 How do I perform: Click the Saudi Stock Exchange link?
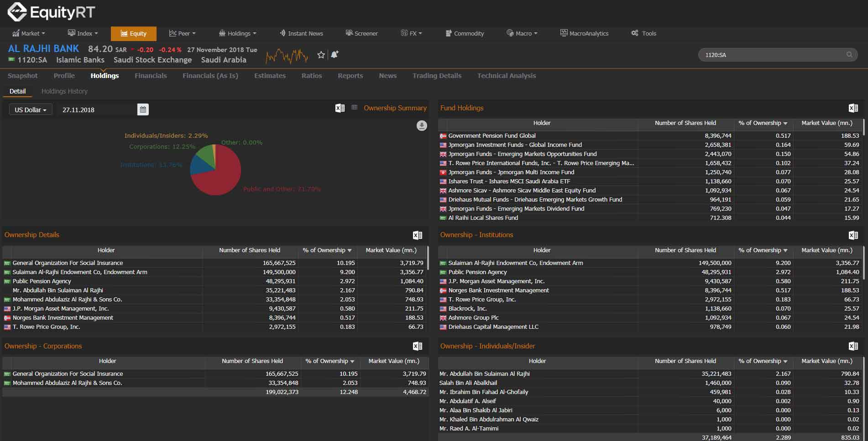[152, 60]
